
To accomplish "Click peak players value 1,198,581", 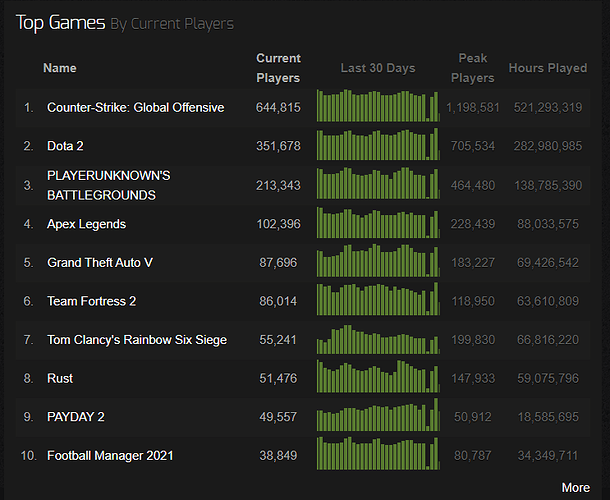I will point(473,107).
